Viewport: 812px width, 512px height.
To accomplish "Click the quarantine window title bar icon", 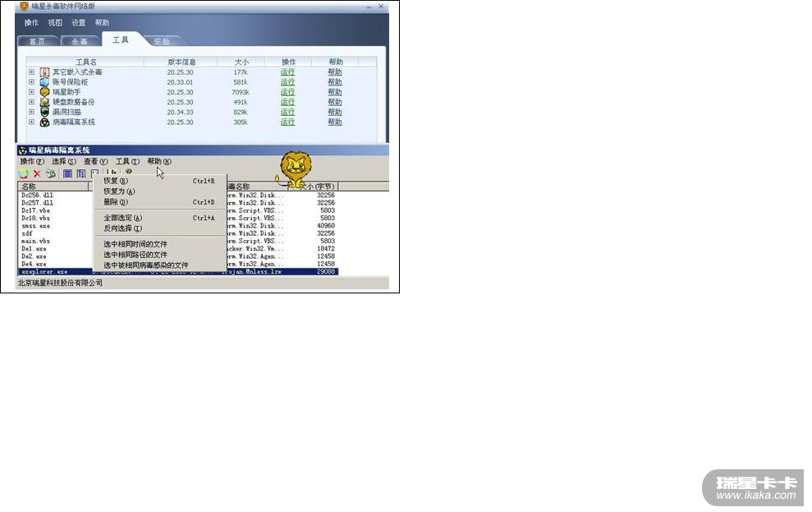I will click(x=23, y=150).
